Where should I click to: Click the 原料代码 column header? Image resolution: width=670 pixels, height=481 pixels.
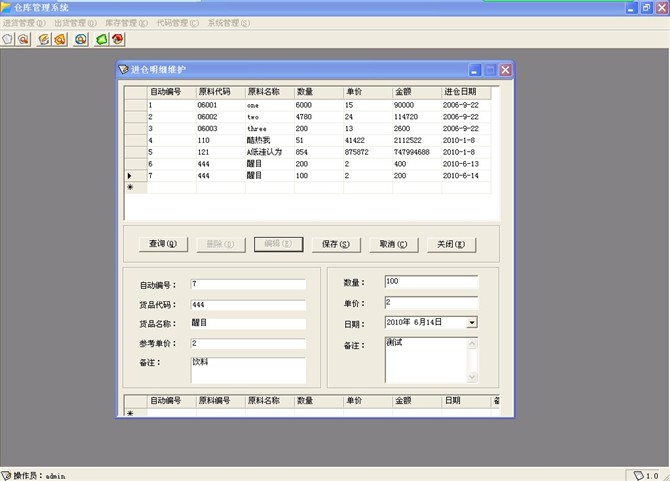[221, 92]
